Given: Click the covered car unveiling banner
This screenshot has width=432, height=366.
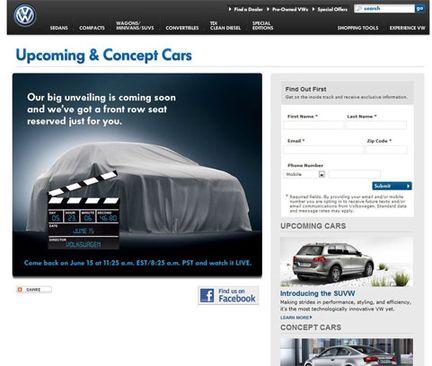Looking at the screenshot, I should pos(137,175).
